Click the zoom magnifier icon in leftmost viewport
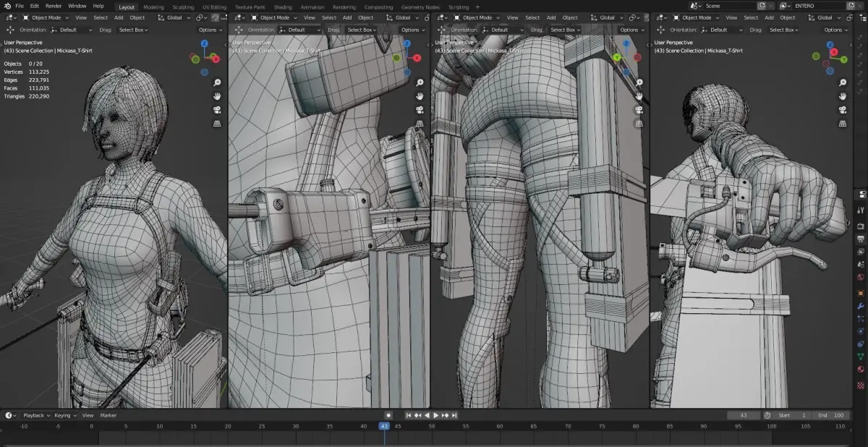 (x=216, y=82)
